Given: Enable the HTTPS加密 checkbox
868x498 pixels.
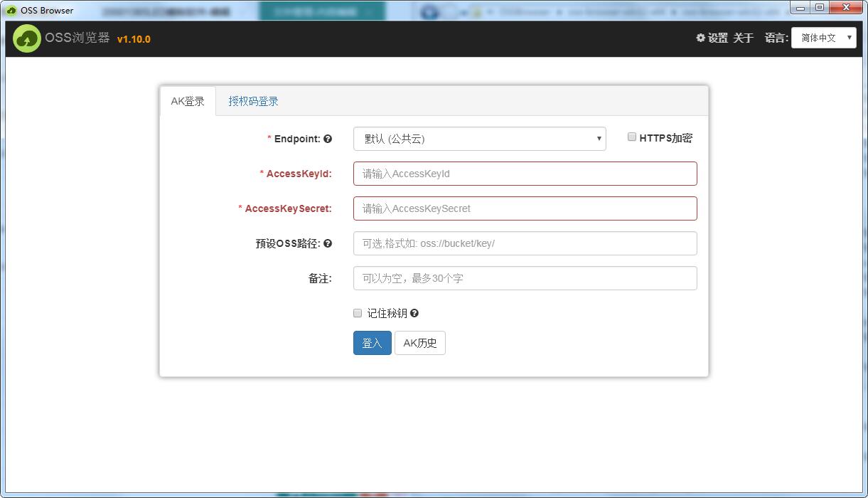Looking at the screenshot, I should [632, 137].
